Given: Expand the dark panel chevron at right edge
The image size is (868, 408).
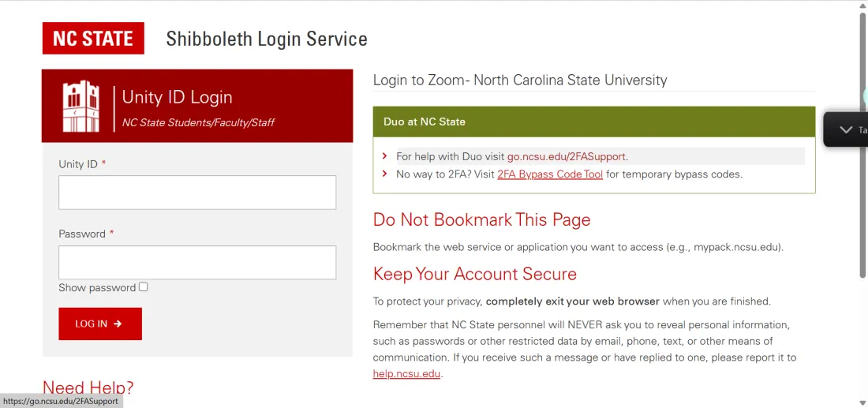Looking at the screenshot, I should (x=846, y=129).
